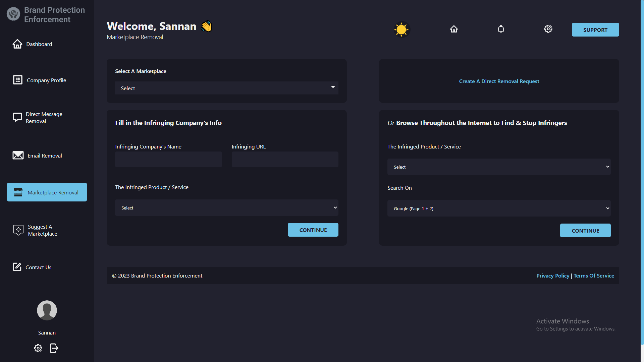This screenshot has width=644, height=362.
Task: Open the Dashboard from the sidebar
Action: click(39, 44)
